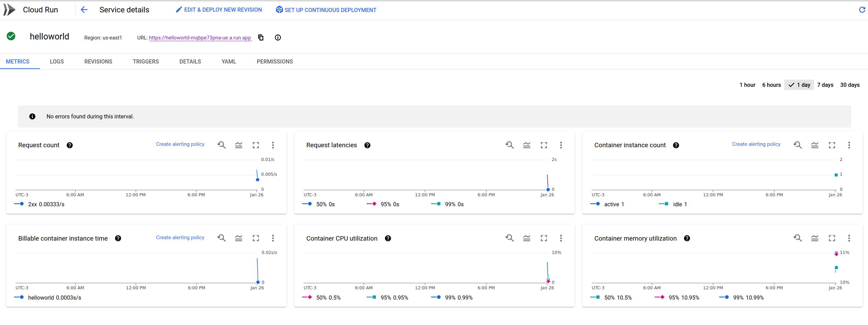Switch to the Permissions tab
The width and height of the screenshot is (868, 325).
tap(275, 61)
